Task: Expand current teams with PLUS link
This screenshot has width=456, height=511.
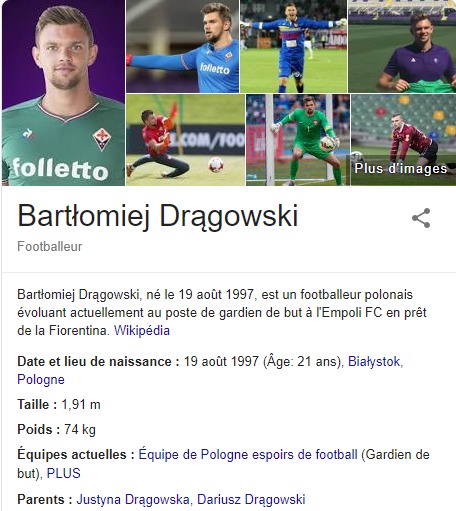Action: click(x=63, y=473)
